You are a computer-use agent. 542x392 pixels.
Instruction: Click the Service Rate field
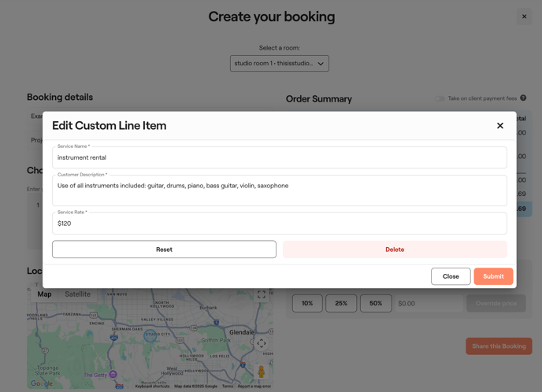[279, 224]
